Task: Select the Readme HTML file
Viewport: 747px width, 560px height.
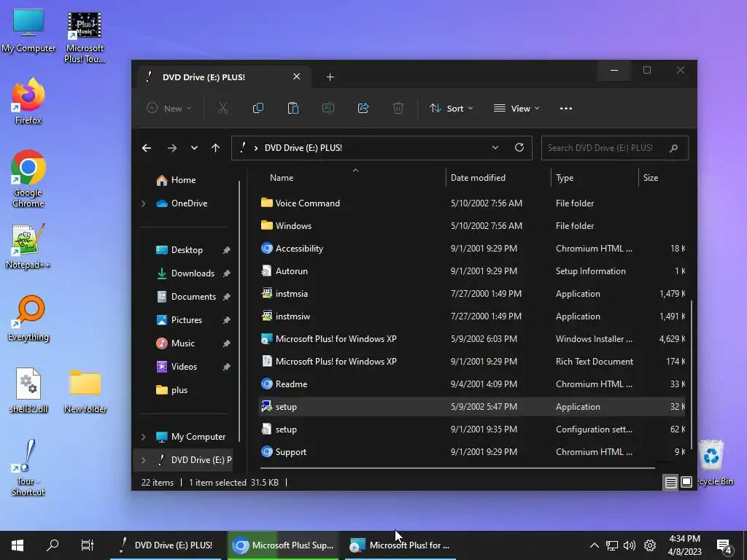Action: (x=472, y=384)
